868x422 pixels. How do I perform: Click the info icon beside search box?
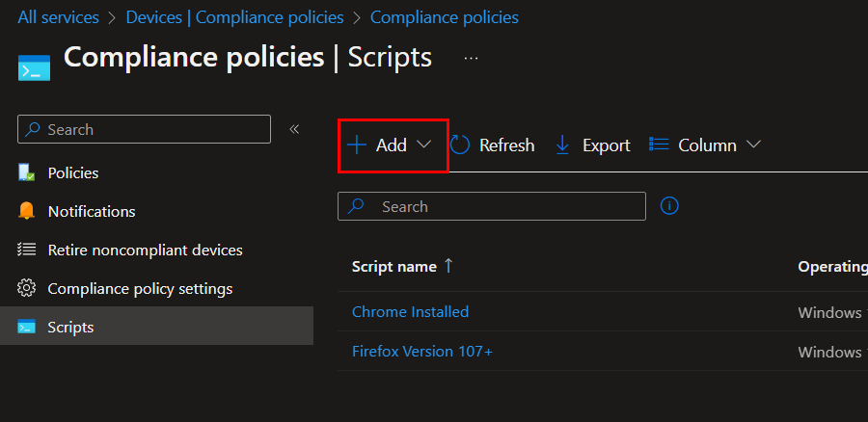(x=669, y=206)
